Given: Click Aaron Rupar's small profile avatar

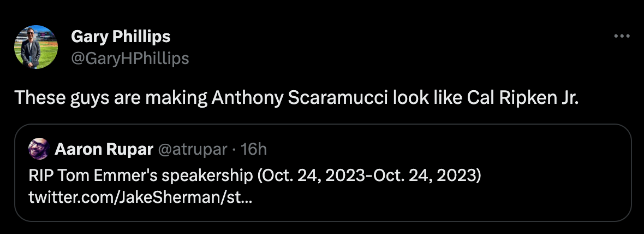Looking at the screenshot, I should pyautogui.click(x=39, y=149).
